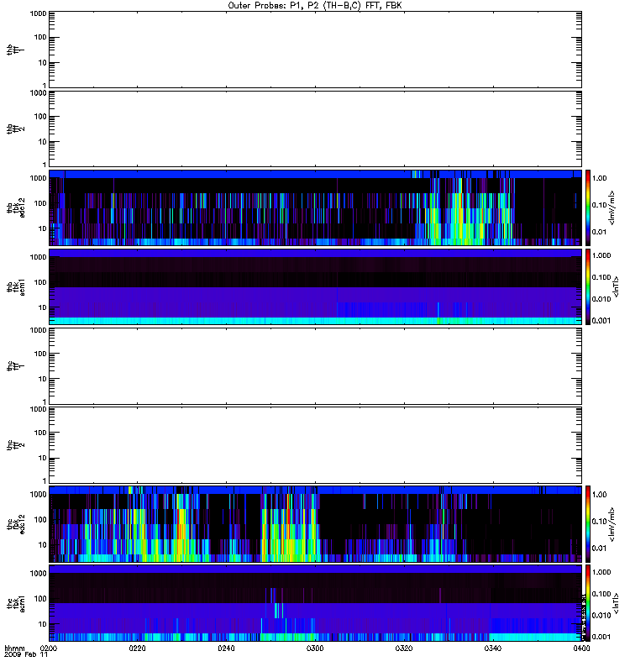Image resolution: width=630 pixels, height=672 pixels.
Task: Select the 0240 time axis label
Action: [x=226, y=648]
